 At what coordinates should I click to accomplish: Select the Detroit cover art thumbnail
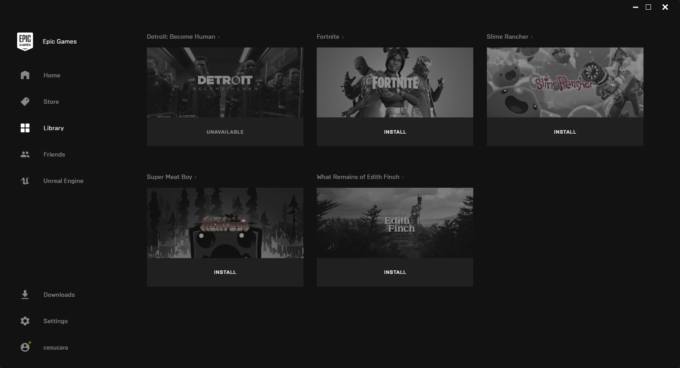[225, 82]
